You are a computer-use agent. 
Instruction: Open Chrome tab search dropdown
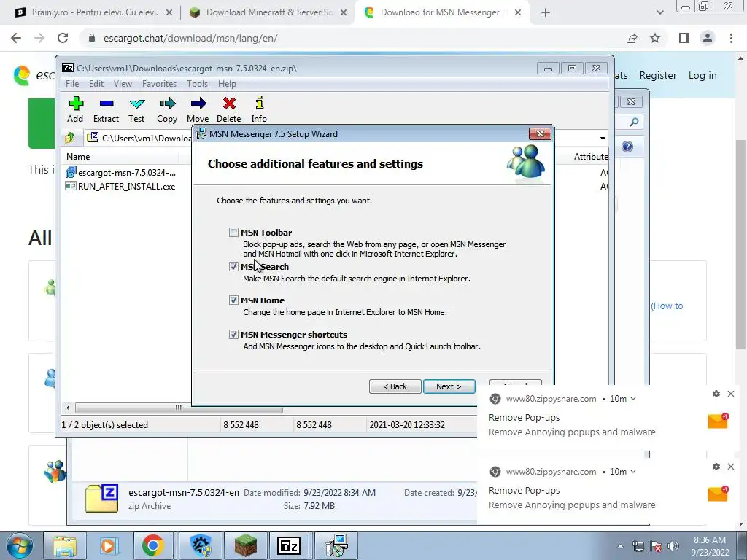pos(659,13)
